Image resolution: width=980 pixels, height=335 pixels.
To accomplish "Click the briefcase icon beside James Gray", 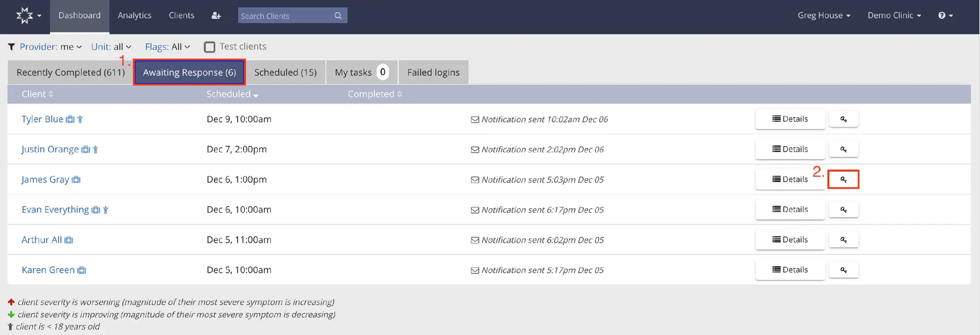I will (76, 179).
